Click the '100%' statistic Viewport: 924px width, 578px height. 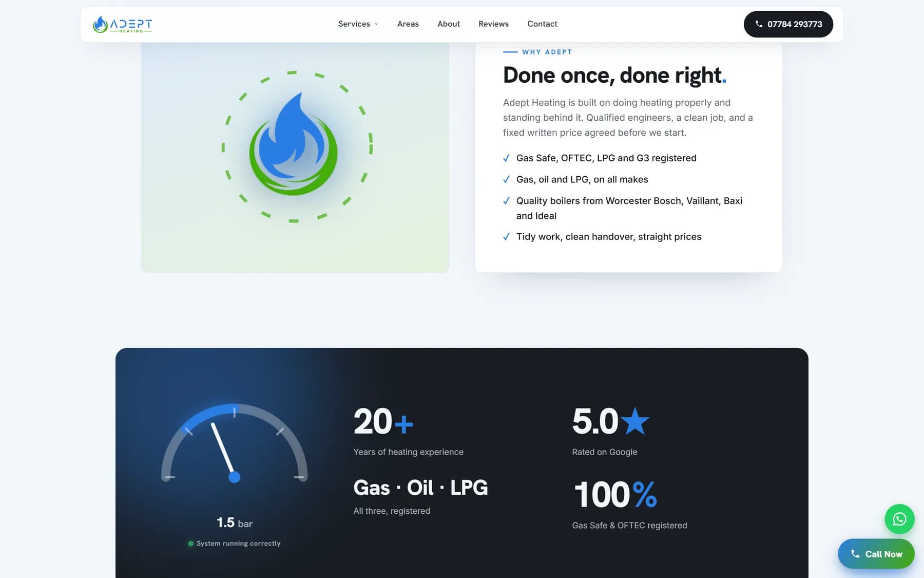point(615,494)
